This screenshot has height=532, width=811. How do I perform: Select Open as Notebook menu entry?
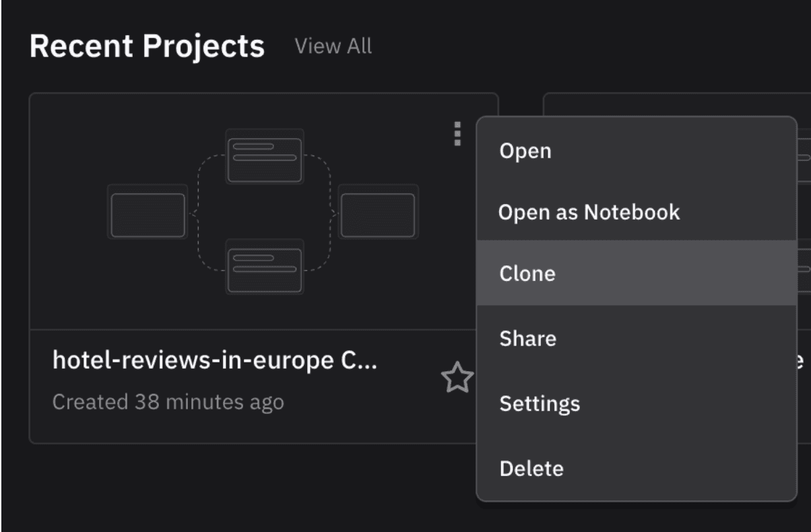coord(589,213)
